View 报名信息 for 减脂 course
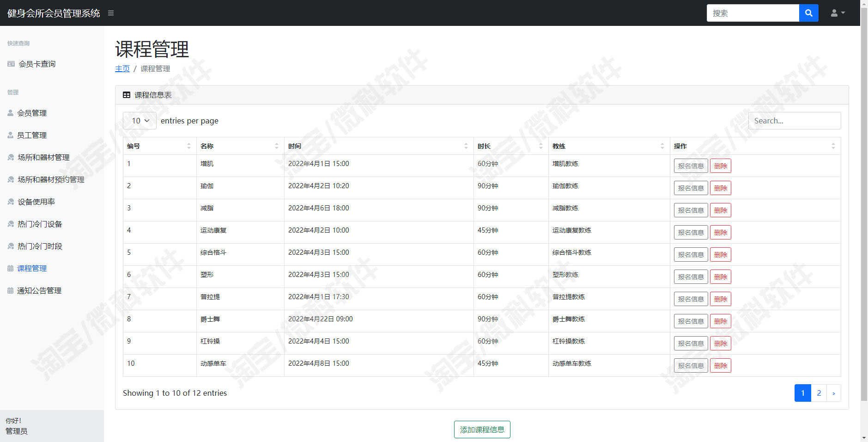Viewport: 868px width, 442px height. click(691, 210)
